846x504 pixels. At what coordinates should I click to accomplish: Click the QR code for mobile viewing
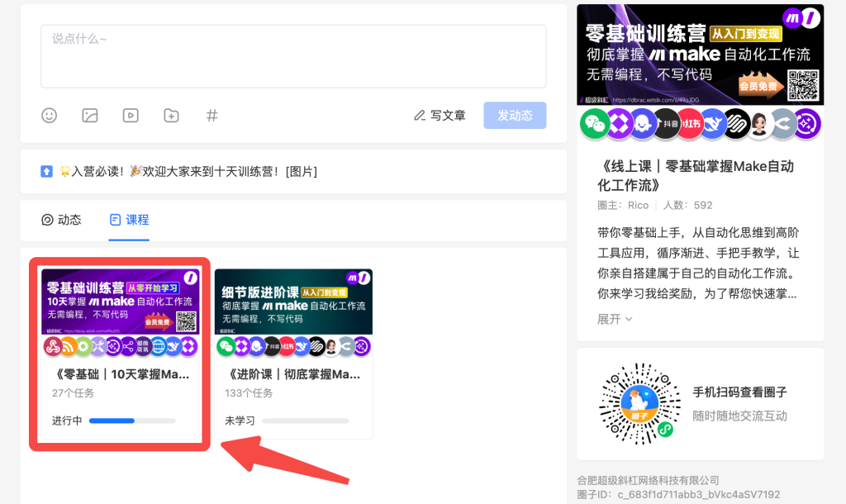click(640, 403)
